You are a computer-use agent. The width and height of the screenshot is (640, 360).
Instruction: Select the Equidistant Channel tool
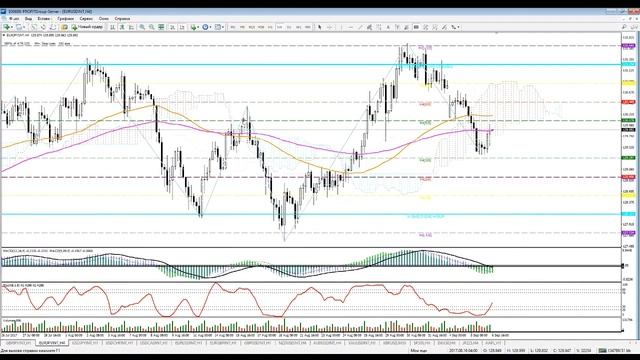pos(369,27)
